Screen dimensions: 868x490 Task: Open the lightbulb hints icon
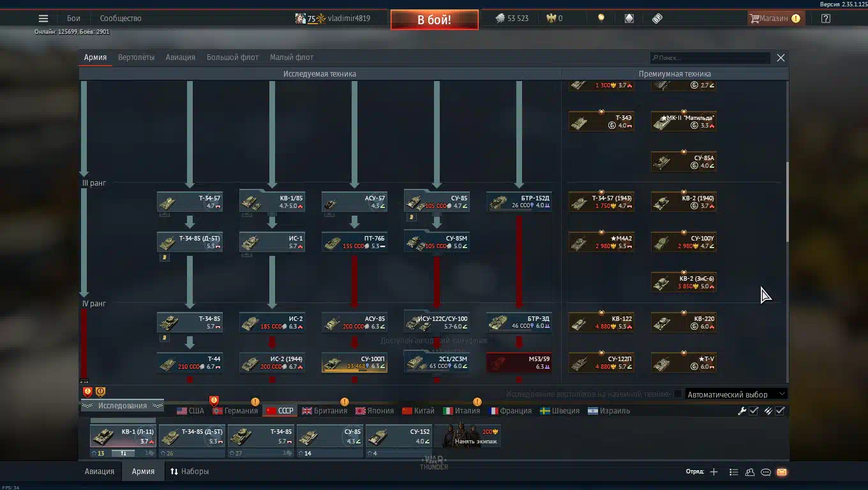click(x=601, y=19)
